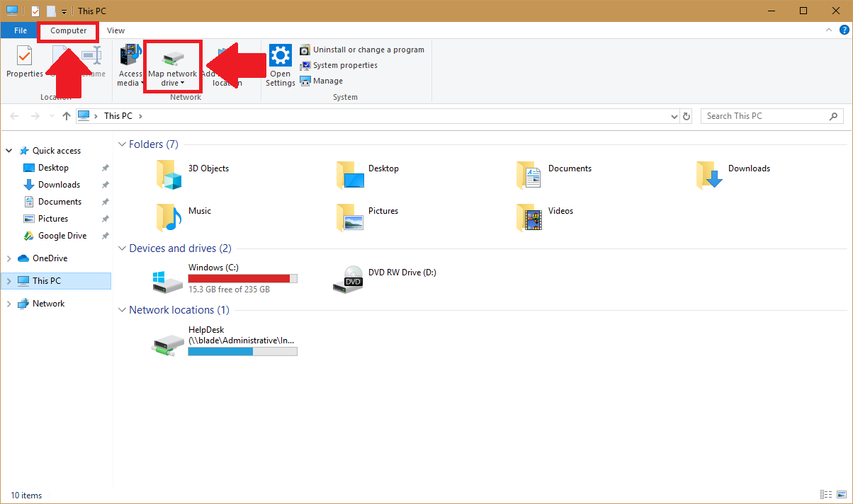Screen dimensions: 853x504
Task: Open the File menu
Action: coord(21,30)
